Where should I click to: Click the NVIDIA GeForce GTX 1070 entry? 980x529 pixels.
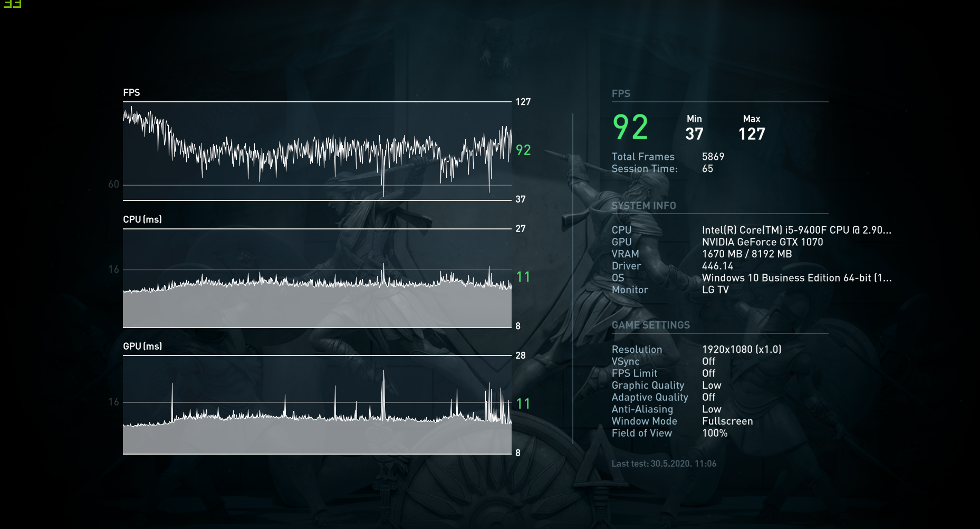tap(762, 242)
